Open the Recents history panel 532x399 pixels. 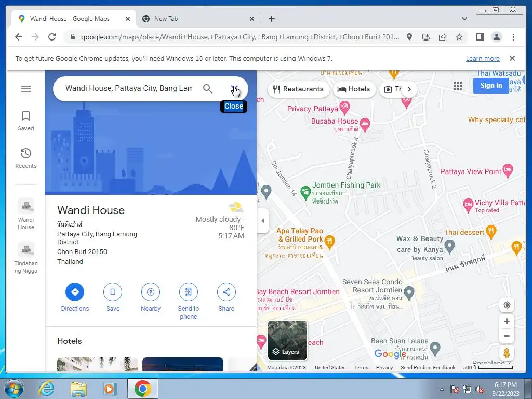(x=26, y=158)
